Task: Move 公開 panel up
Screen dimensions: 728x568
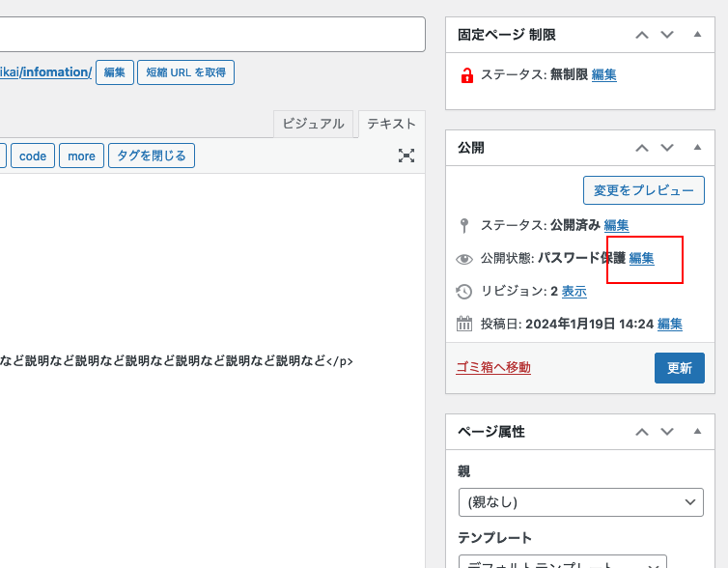Action: 642,148
